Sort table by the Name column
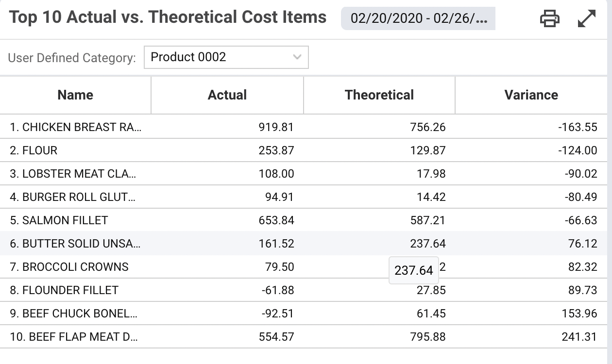Viewport: 612px width, 364px height. point(75,95)
